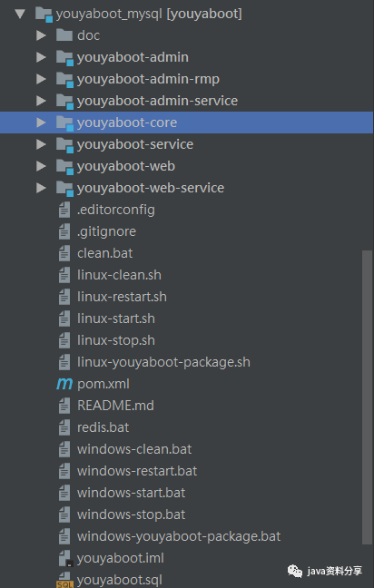Select the pom.xml file name
374x588 pixels.
(x=103, y=384)
